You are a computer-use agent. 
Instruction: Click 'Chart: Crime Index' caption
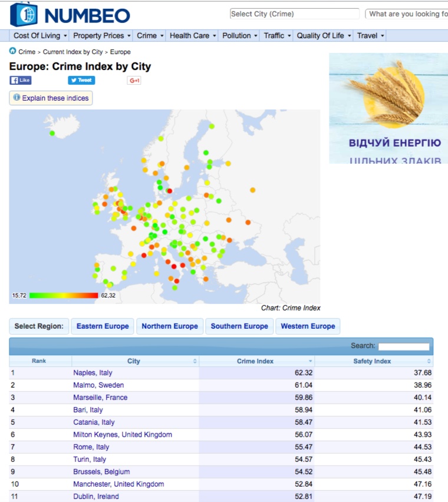(291, 308)
